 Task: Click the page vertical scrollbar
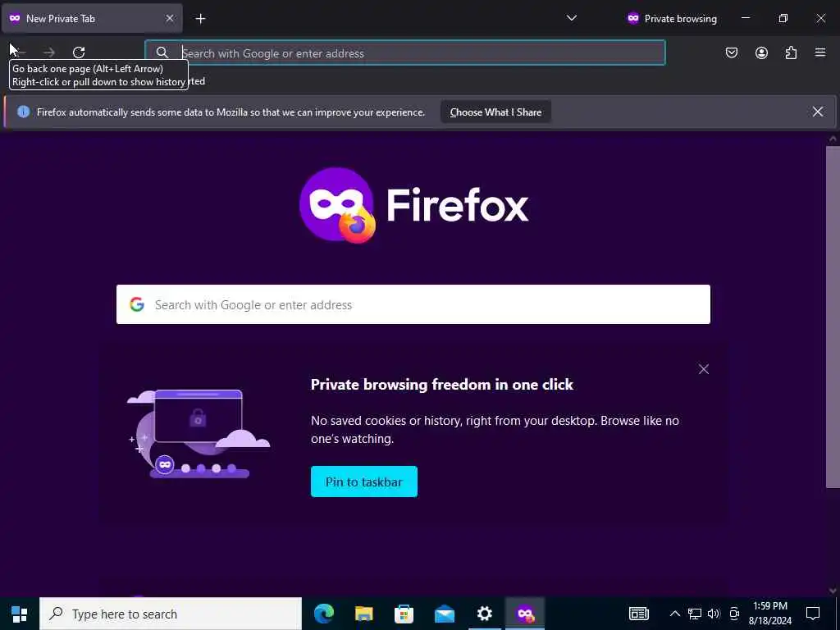click(x=833, y=316)
